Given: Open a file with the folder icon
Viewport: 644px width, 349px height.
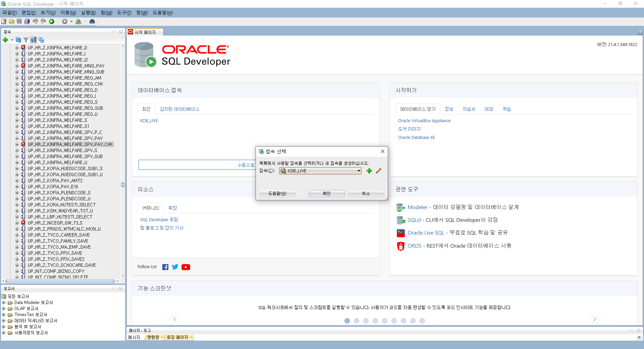Looking at the screenshot, I should point(12,21).
